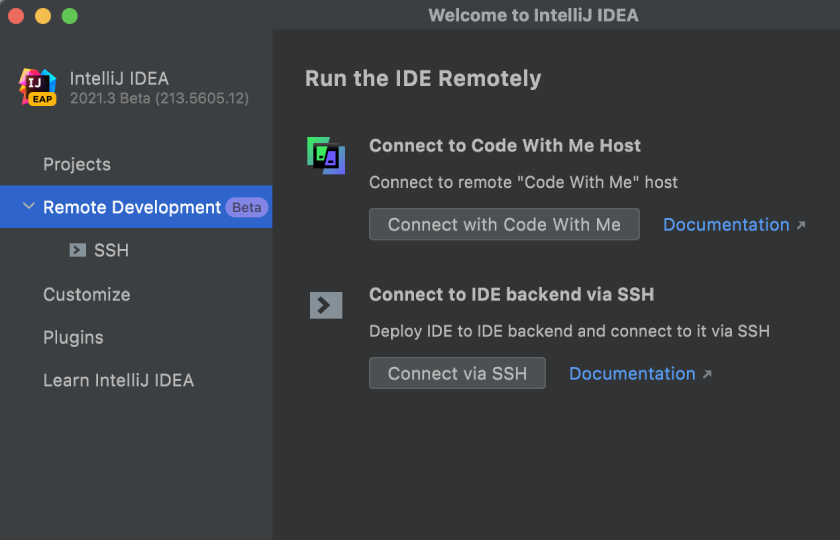840x540 pixels.
Task: Open Learn IntelliJ IDEA
Action: 118,380
